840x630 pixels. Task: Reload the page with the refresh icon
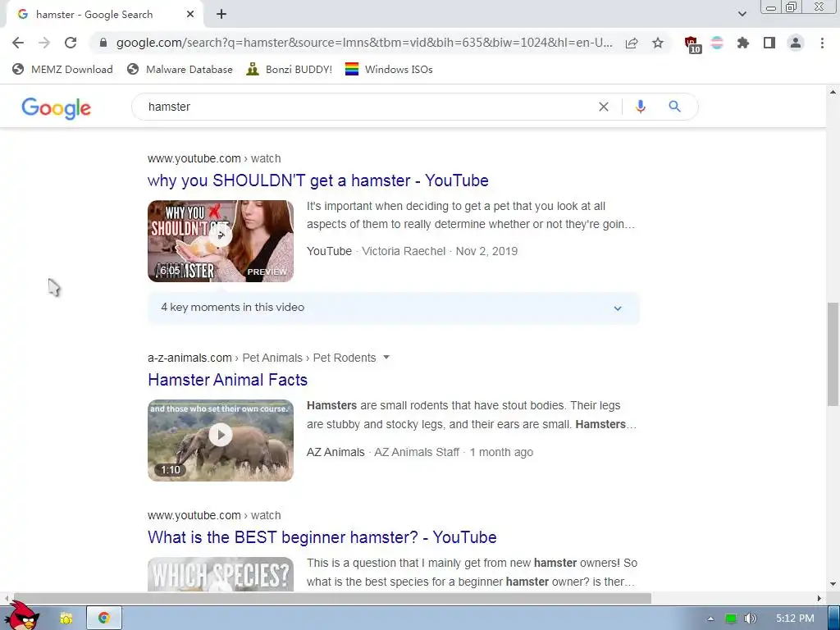(71, 43)
